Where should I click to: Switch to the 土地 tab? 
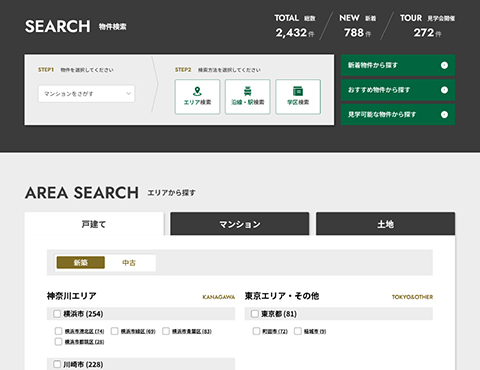[385, 224]
